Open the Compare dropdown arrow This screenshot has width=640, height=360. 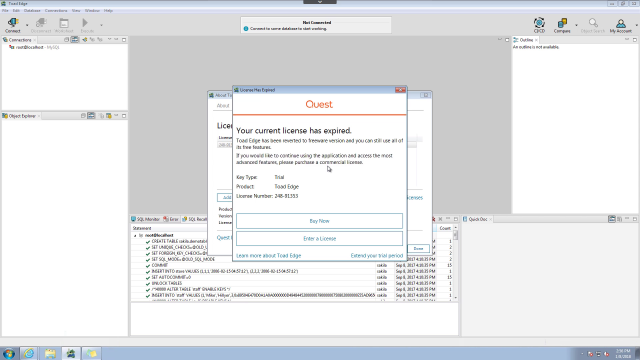point(576,25)
